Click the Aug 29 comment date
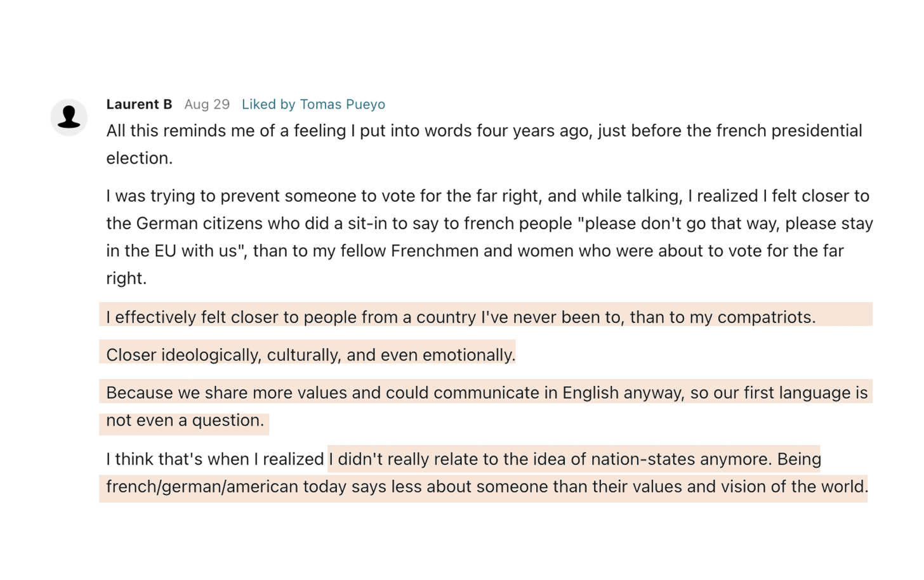 point(207,104)
